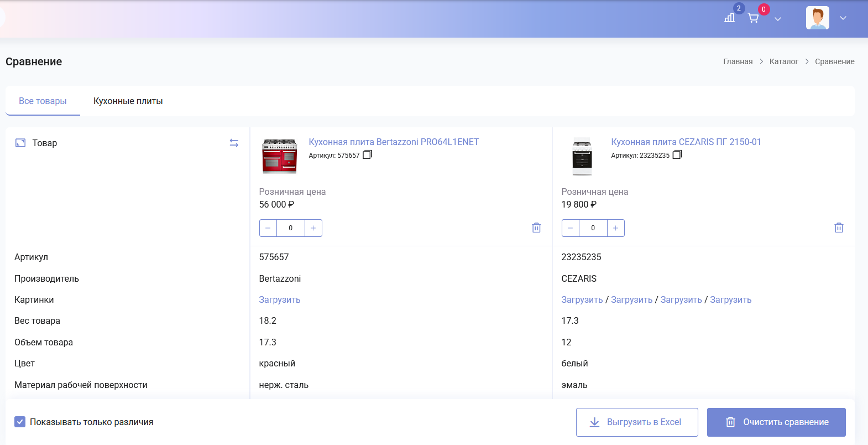Click the third Загрузить link for CEZARIS
Viewport: 868px width, 445px height.
coord(681,299)
